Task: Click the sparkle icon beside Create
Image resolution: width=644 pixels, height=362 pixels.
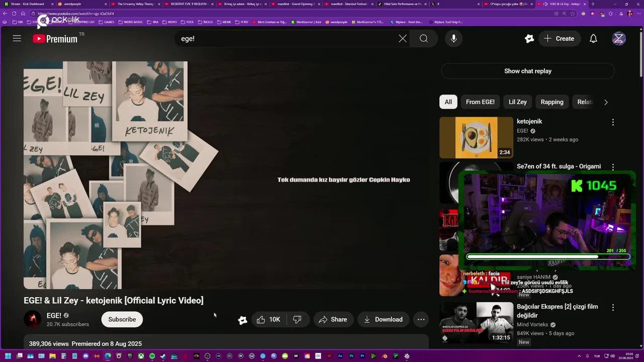Action: [529, 39]
